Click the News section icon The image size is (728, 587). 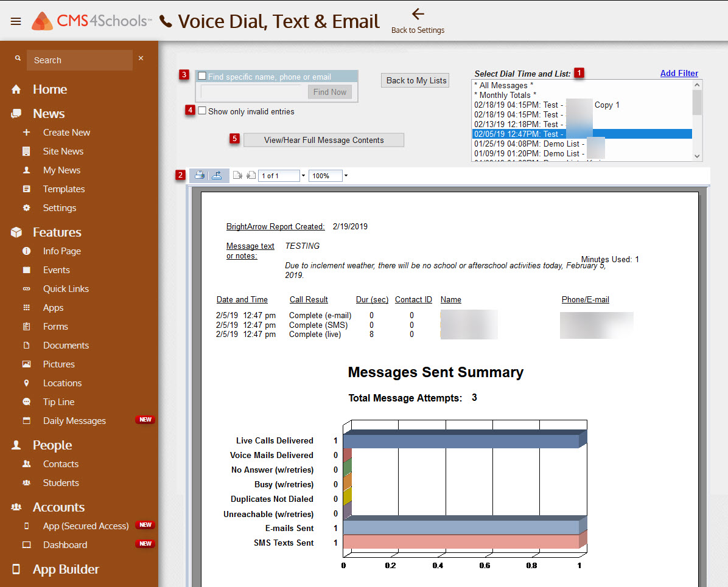16,114
